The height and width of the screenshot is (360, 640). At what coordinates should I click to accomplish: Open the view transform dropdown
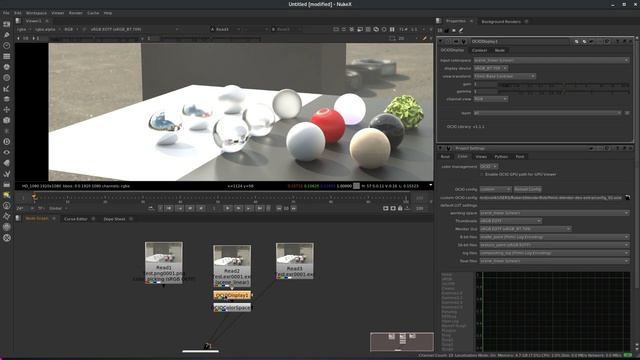point(504,76)
